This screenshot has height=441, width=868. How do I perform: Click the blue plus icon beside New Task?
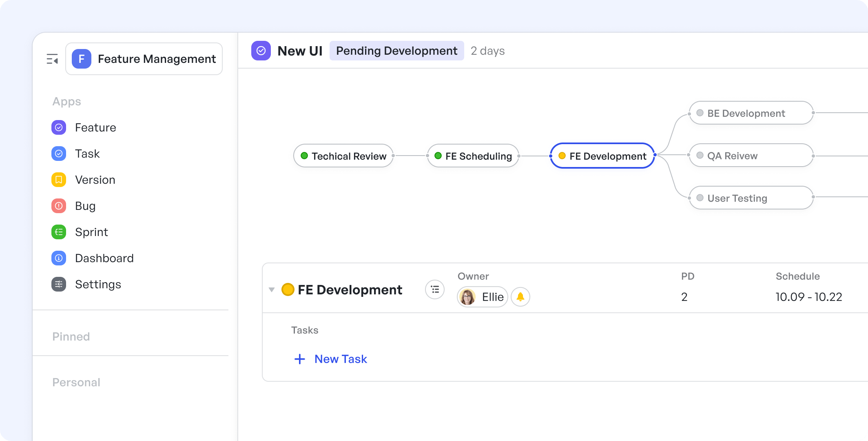coord(300,359)
